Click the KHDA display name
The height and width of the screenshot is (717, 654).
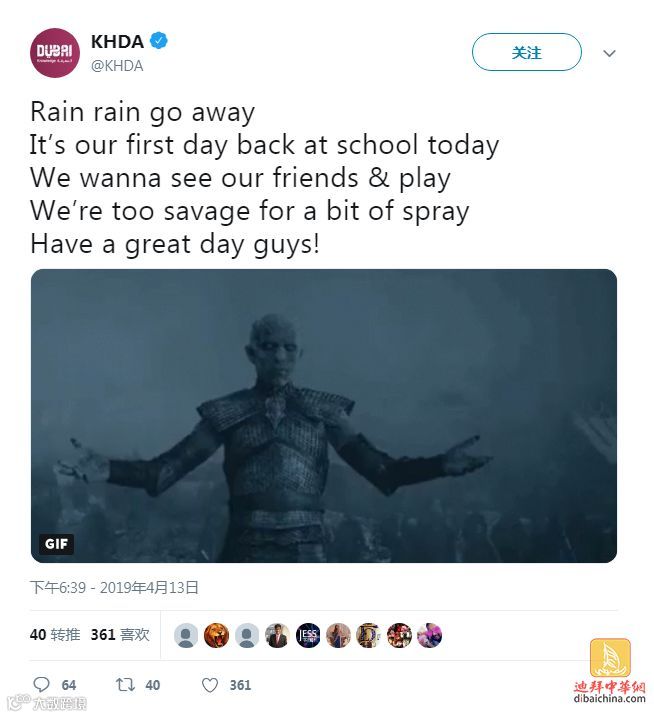[117, 42]
